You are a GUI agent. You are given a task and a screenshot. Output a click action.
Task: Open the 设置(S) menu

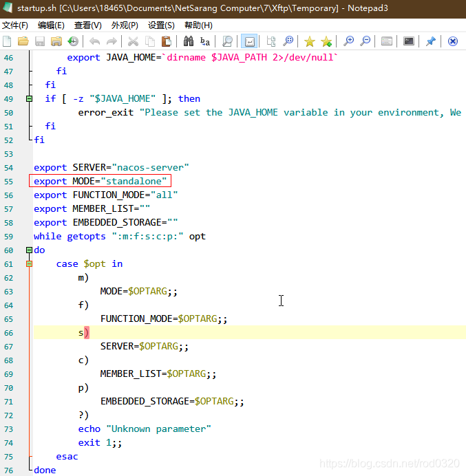pyautogui.click(x=161, y=25)
